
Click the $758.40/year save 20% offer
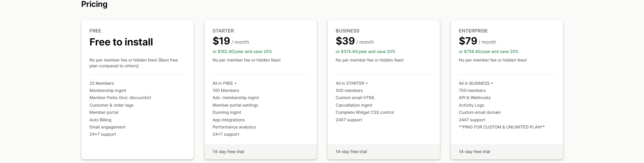(488, 52)
